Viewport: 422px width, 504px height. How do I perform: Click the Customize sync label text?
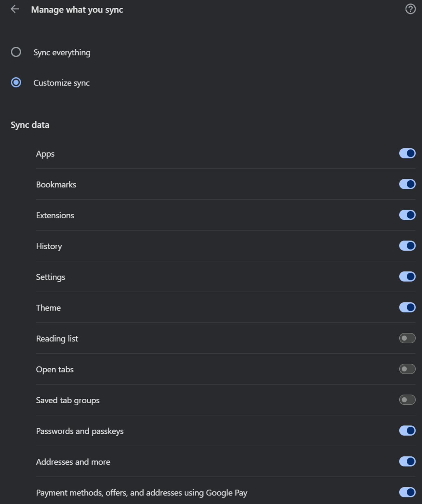point(61,83)
